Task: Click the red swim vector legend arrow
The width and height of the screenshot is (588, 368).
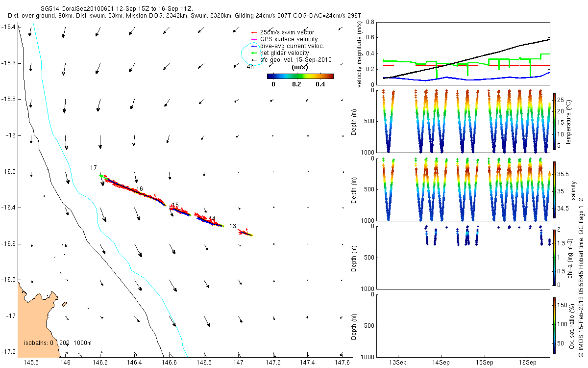Action: click(253, 32)
